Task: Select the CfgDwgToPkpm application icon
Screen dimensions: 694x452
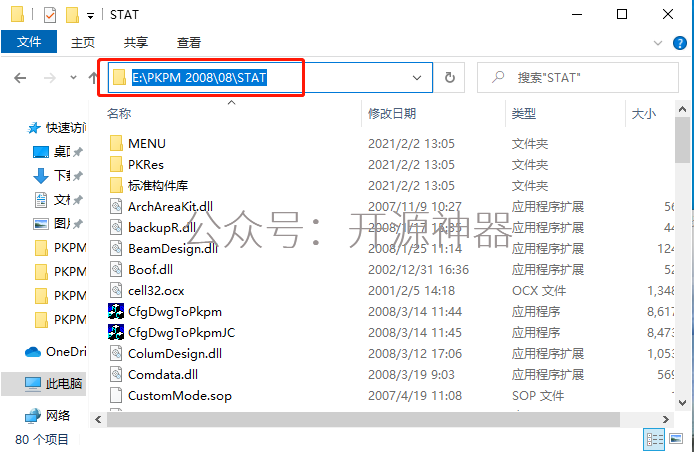Action: click(x=116, y=311)
